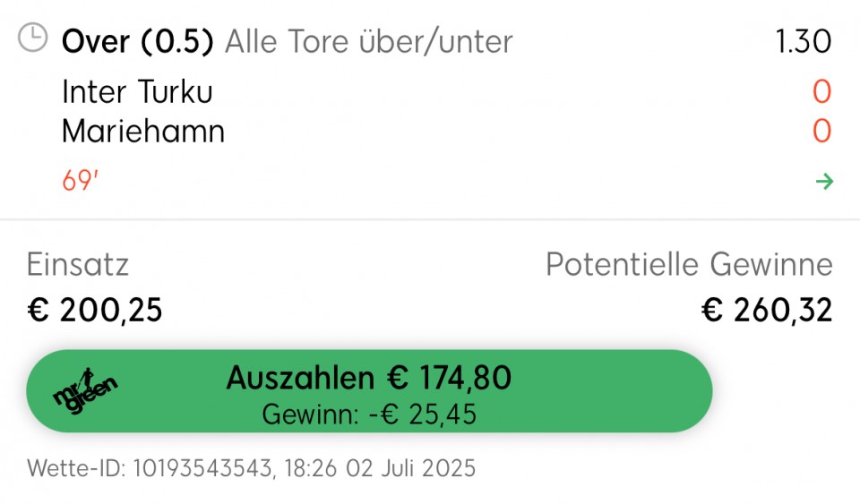This screenshot has height=504, width=860.
Task: Select the Mariehamn team name
Action: [x=143, y=132]
